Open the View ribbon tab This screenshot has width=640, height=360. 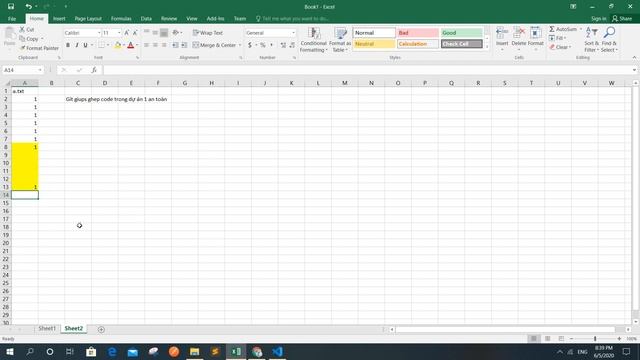pos(192,18)
